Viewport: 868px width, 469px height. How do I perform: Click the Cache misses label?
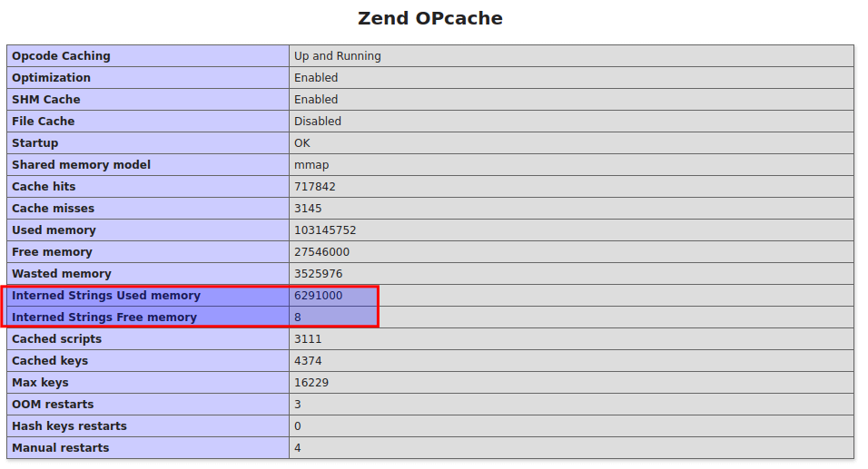pyautogui.click(x=53, y=209)
